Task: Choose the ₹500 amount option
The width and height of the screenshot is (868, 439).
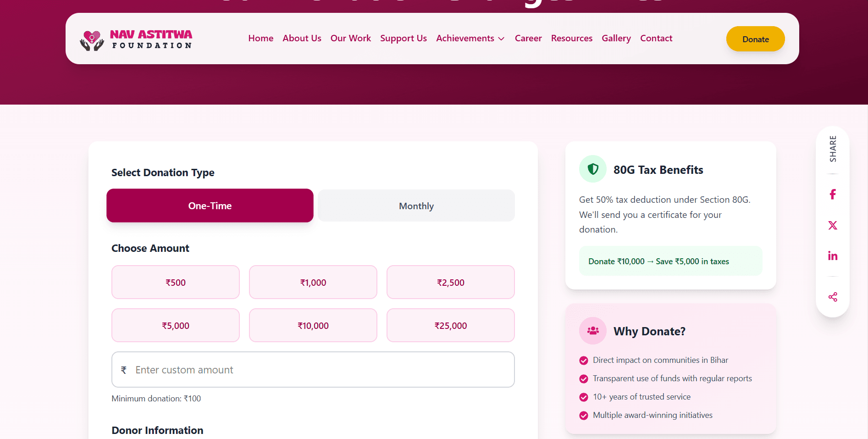Action: click(176, 283)
